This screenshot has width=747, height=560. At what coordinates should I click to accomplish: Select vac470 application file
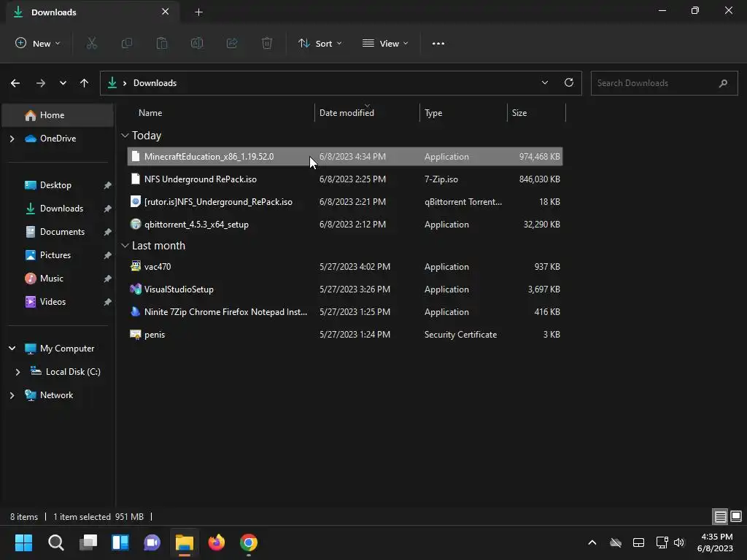[345, 267]
